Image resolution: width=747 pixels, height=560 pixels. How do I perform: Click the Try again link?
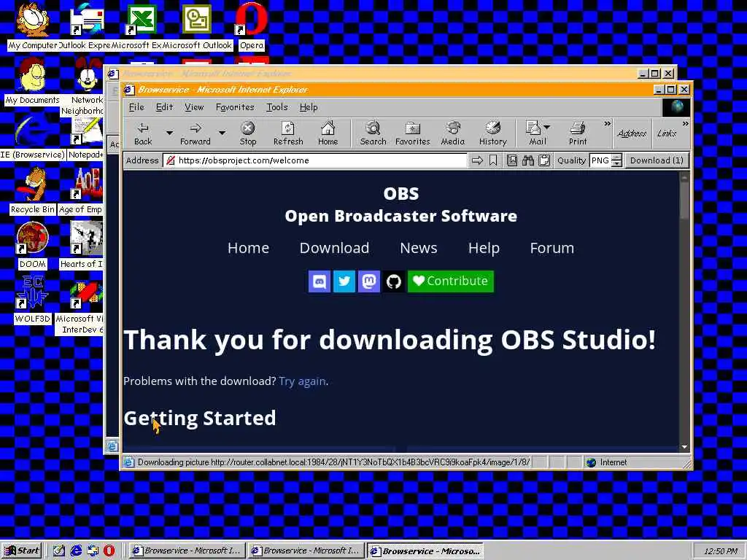click(302, 381)
